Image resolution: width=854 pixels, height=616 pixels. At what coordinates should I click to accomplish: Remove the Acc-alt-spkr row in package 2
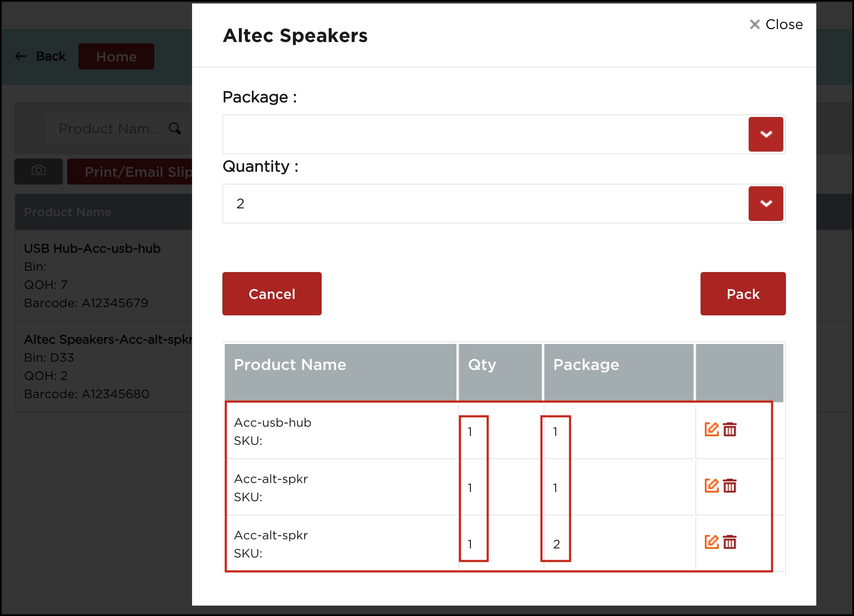click(730, 542)
